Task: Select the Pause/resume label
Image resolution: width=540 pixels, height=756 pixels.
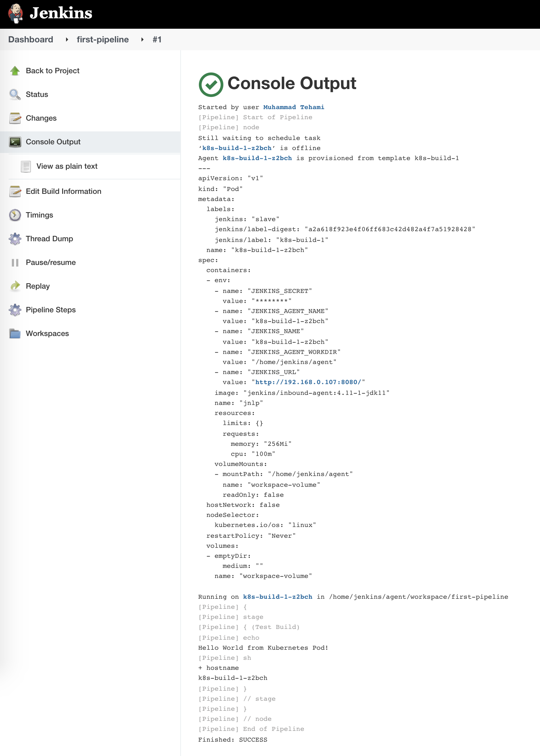Action: pos(51,262)
